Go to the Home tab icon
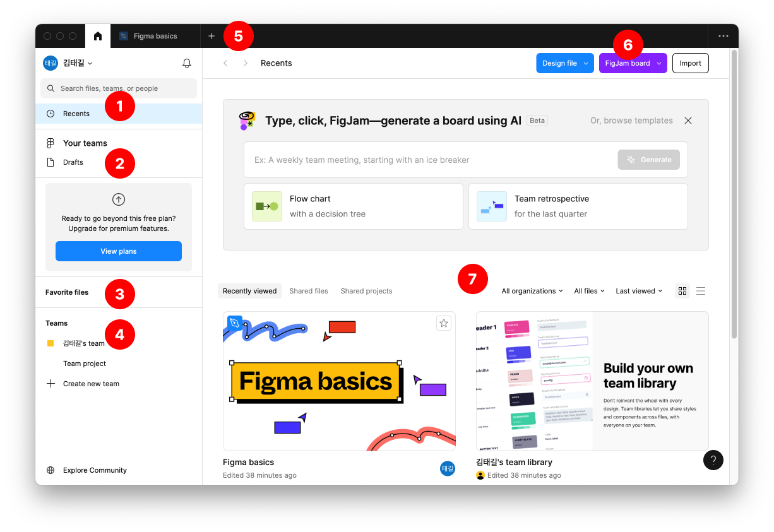 pos(98,36)
